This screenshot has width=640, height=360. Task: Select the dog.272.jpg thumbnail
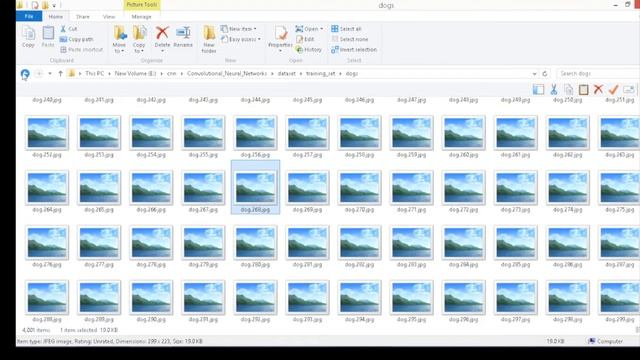pos(463,188)
